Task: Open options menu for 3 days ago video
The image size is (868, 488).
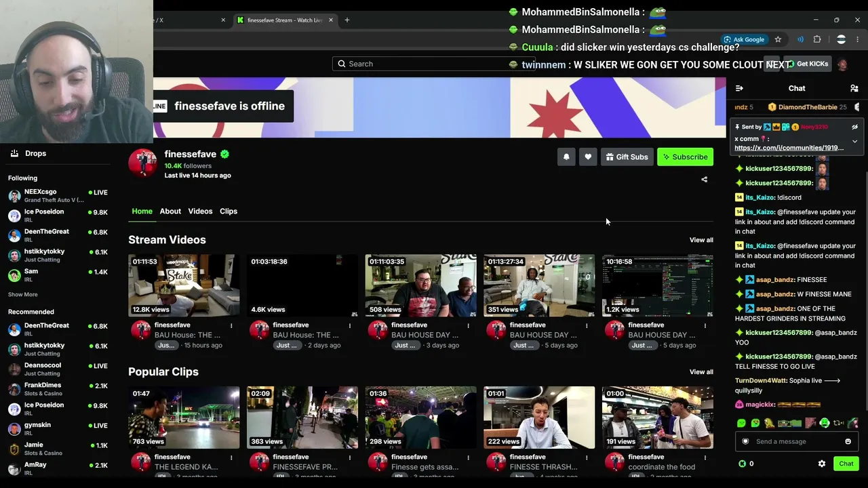Action: tap(468, 326)
